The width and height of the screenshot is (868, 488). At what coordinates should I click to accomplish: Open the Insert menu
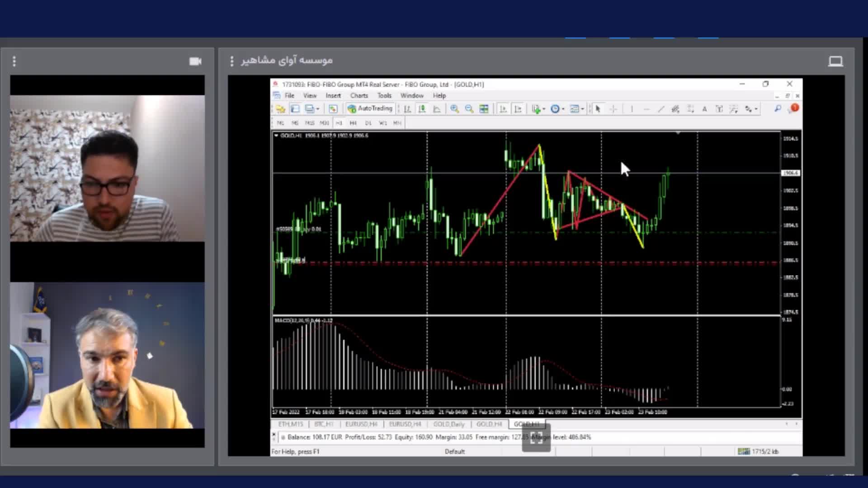[x=333, y=95]
